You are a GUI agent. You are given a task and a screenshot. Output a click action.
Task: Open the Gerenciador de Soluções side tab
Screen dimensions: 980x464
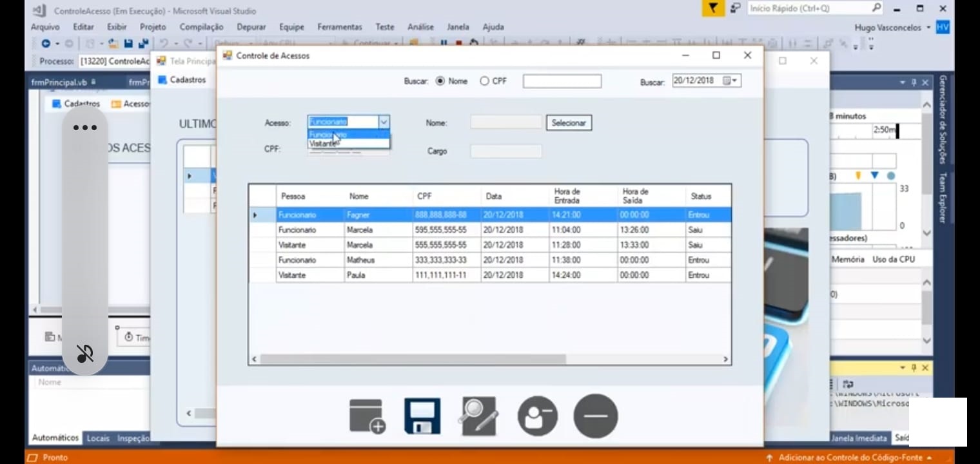943,119
